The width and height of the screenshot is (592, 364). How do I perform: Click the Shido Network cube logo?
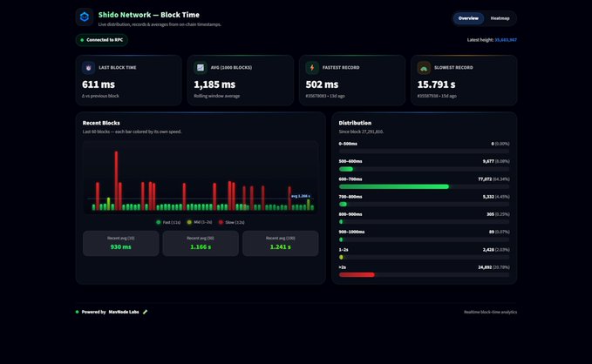[85, 17]
